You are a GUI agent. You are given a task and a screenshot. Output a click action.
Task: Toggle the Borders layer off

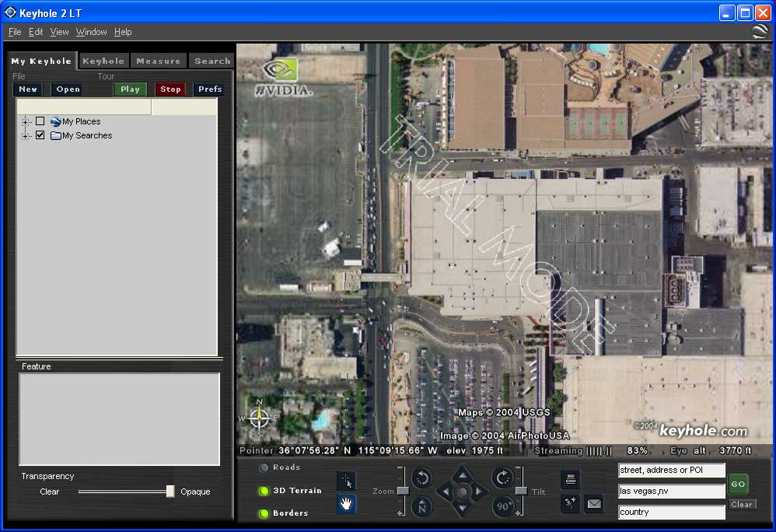point(264,513)
